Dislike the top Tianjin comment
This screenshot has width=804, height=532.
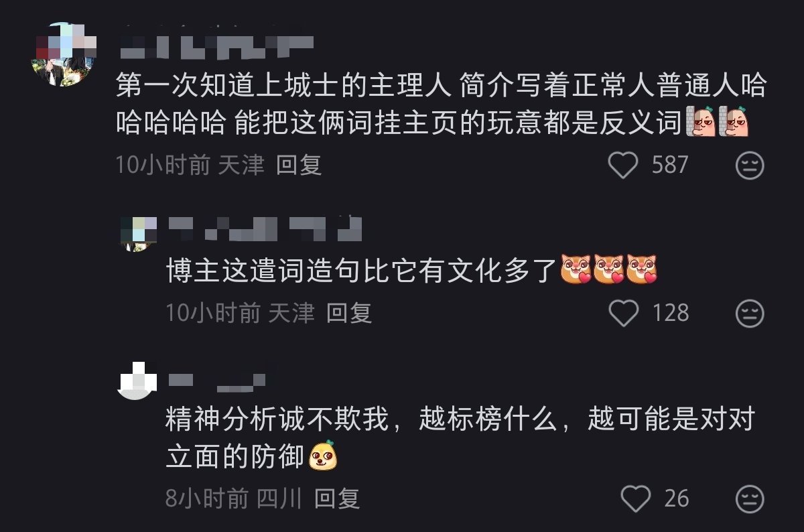tap(750, 165)
